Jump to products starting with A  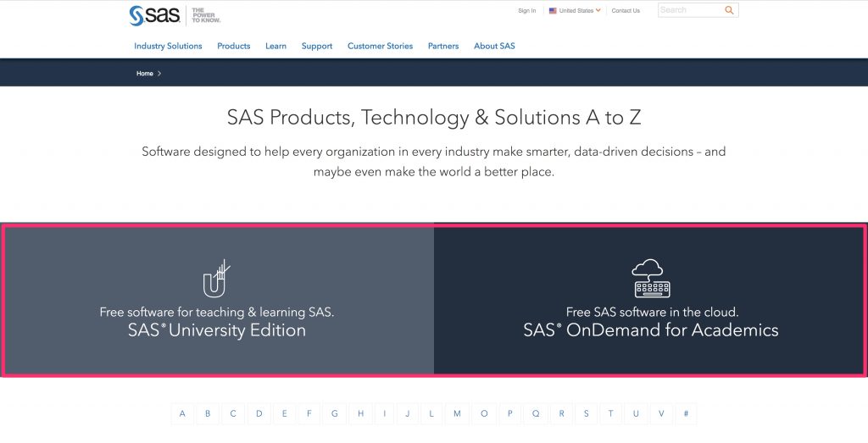point(182,413)
